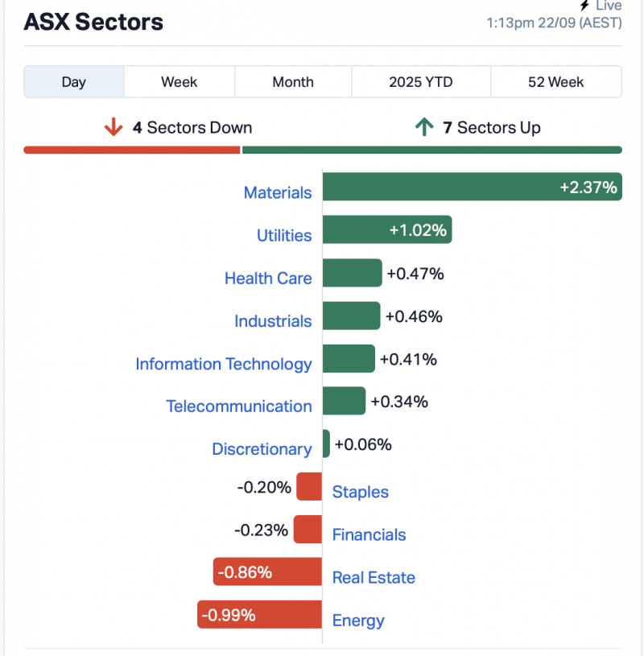644x656 pixels.
Task: Click the Live lightning bolt icon
Action: point(584,6)
